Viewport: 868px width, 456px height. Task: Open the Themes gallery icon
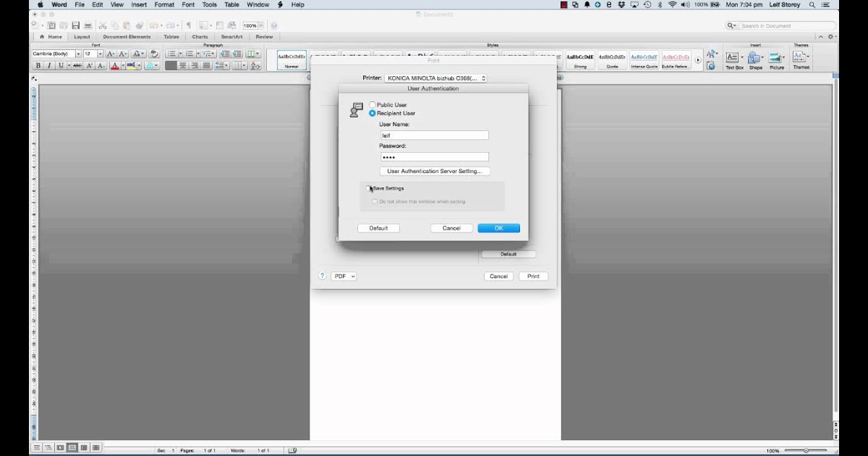[x=801, y=59]
